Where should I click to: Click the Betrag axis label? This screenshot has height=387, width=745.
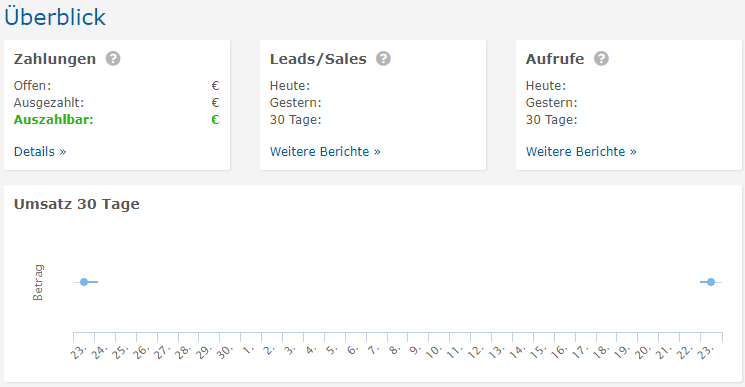click(x=38, y=283)
